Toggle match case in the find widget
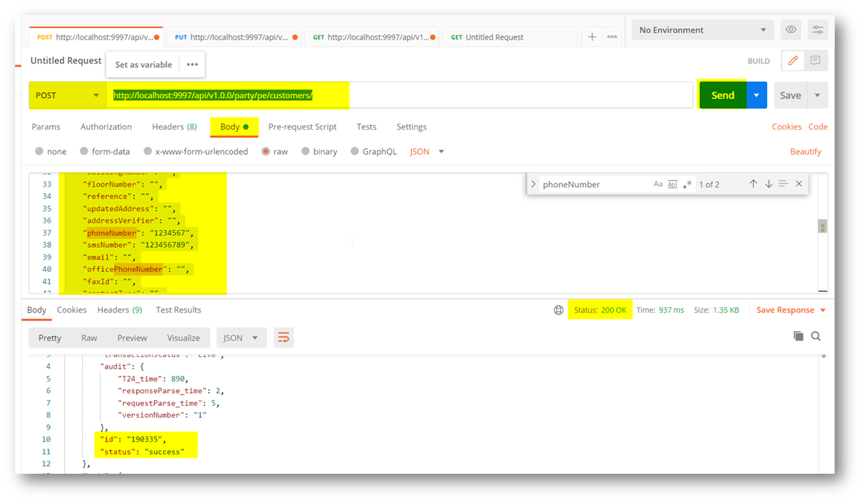Image resolution: width=865 pixels, height=504 pixels. pyautogui.click(x=658, y=184)
